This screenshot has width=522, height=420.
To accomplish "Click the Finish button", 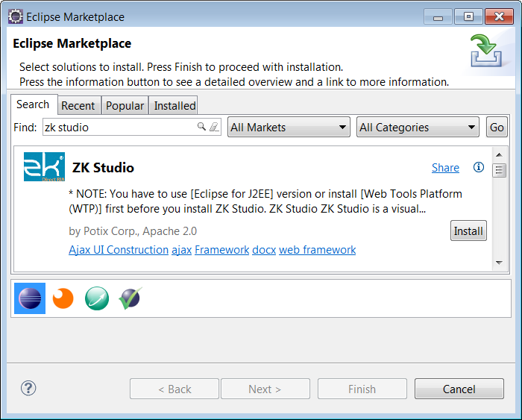I will 362,389.
